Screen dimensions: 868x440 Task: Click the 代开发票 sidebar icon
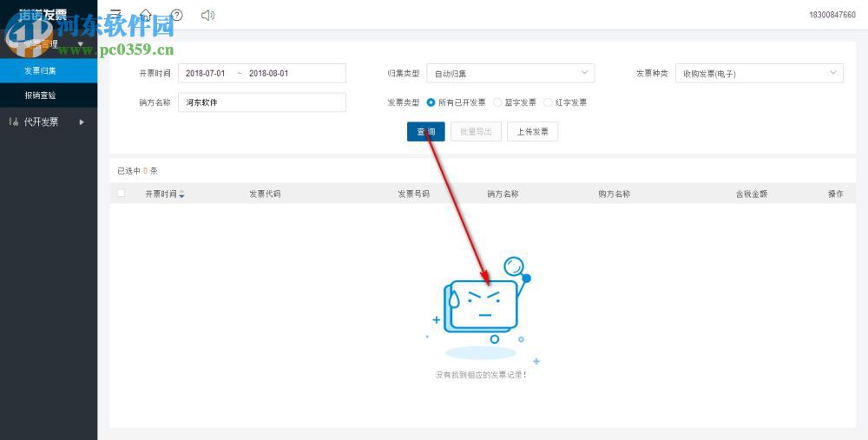pyautogui.click(x=15, y=121)
